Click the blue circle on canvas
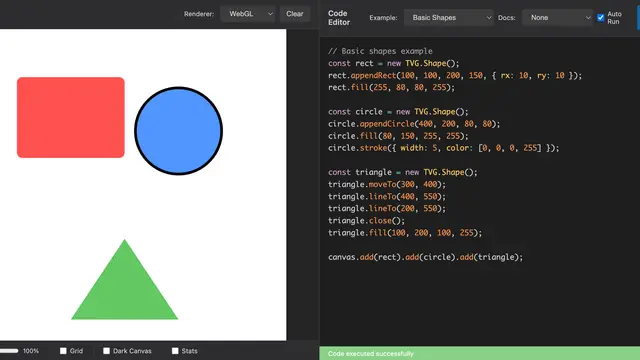This screenshot has height=360, width=640. click(178, 131)
